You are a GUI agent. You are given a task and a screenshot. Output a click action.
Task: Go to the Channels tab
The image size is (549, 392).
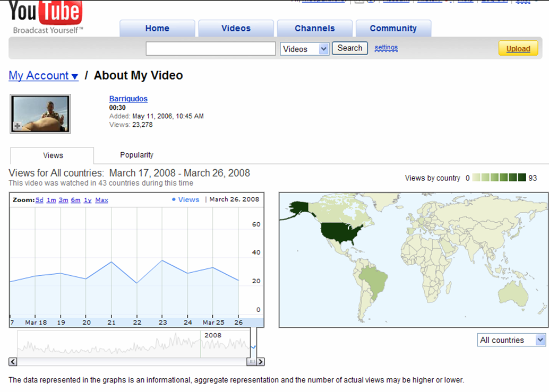pos(315,28)
